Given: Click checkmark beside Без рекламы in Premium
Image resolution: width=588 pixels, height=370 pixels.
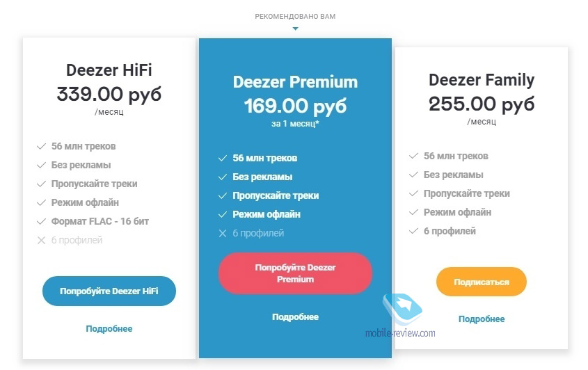Looking at the screenshot, I should coord(223,177).
